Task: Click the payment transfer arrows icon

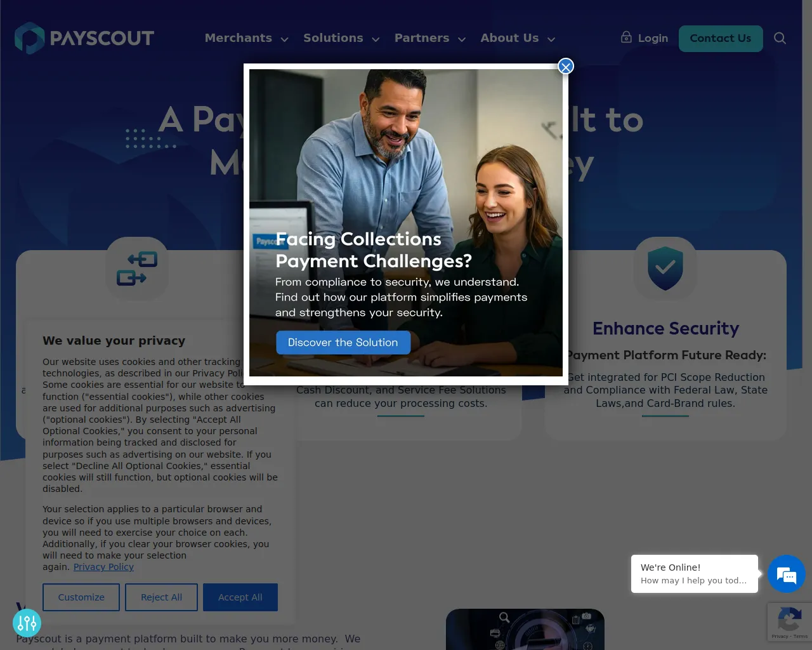Action: click(137, 269)
